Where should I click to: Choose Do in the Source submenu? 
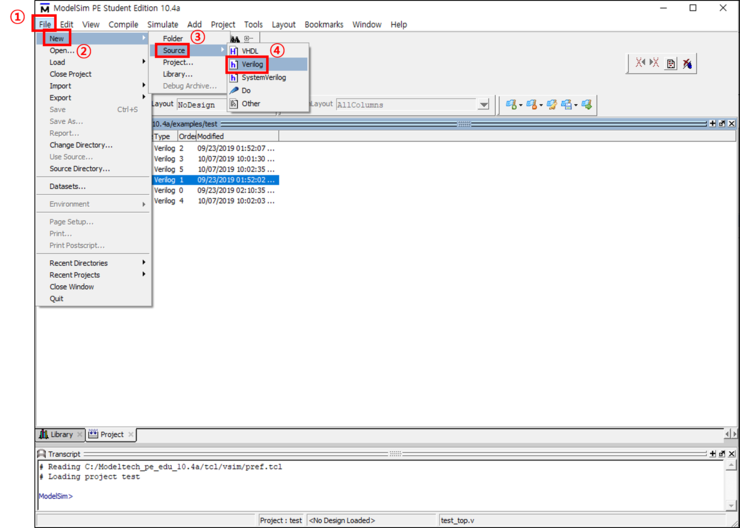pos(268,91)
